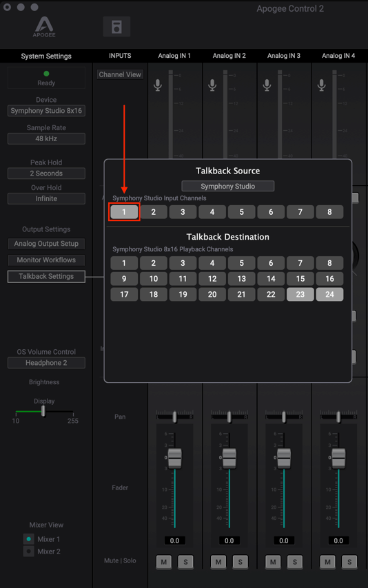Image resolution: width=368 pixels, height=588 pixels.
Task: Solo Analog IN 2 with the S button
Action: (241, 562)
